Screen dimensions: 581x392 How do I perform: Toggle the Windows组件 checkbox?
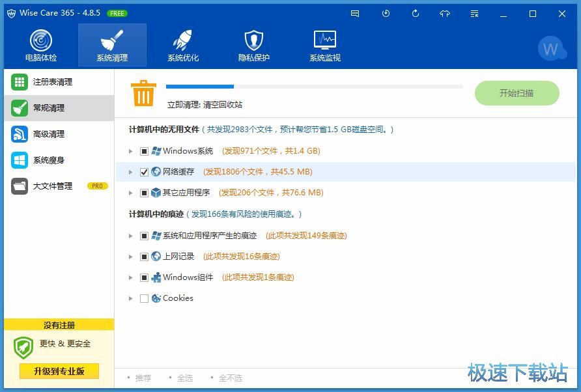pyautogui.click(x=144, y=277)
